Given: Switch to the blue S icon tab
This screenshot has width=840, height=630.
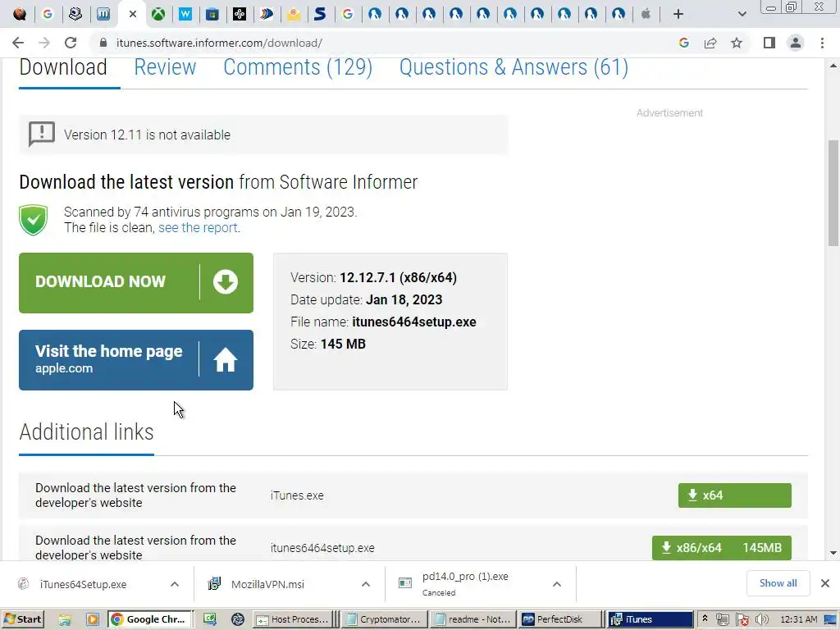Looking at the screenshot, I should (x=320, y=15).
